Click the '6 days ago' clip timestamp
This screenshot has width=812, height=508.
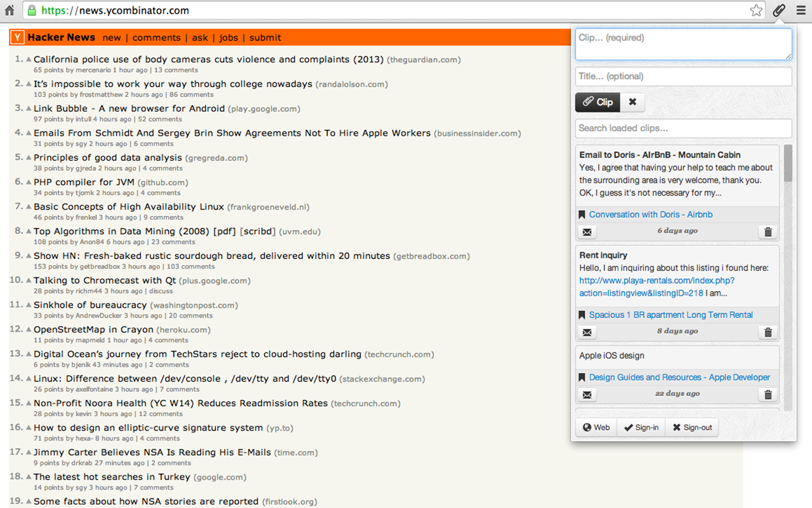tap(678, 231)
